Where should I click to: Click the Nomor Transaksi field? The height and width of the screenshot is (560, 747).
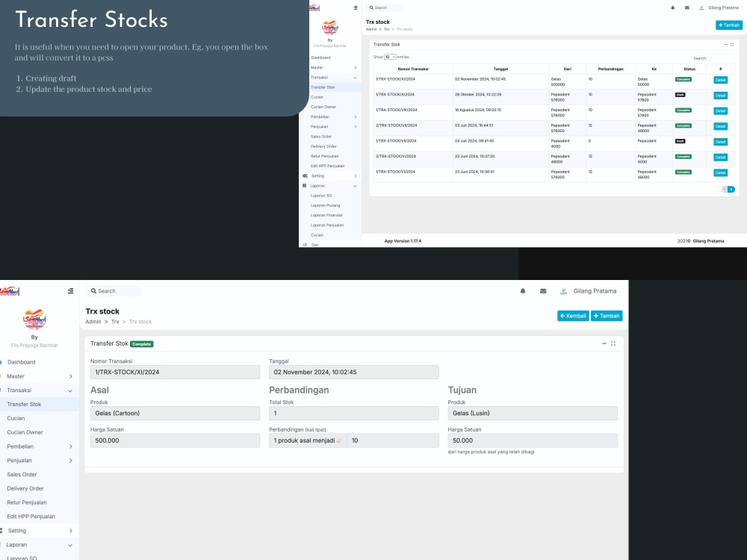(x=176, y=373)
